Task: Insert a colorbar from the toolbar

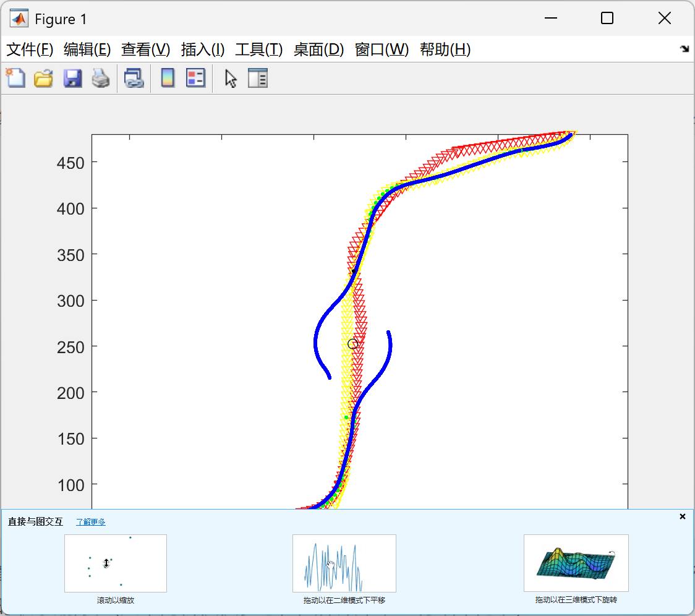Action: [x=168, y=78]
